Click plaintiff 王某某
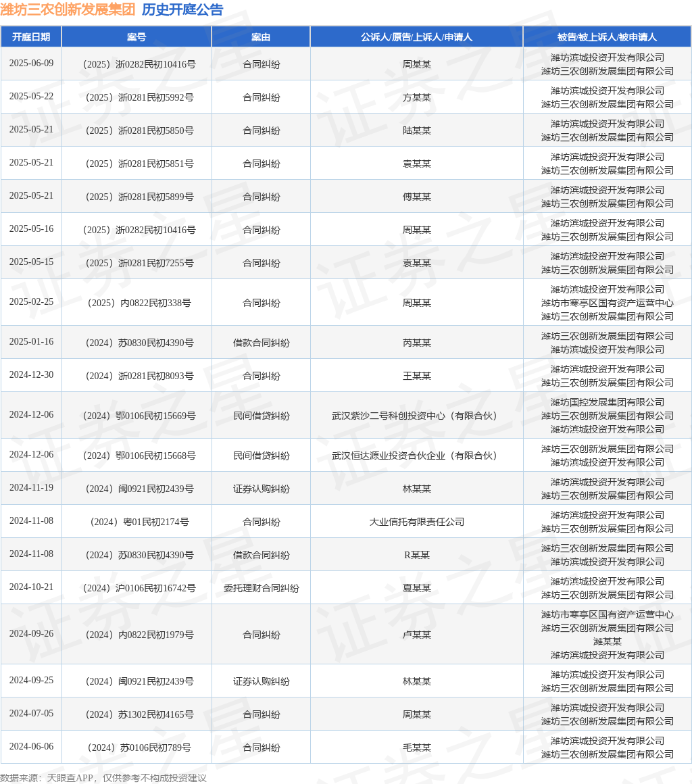The height and width of the screenshot is (784, 692). tap(416, 376)
